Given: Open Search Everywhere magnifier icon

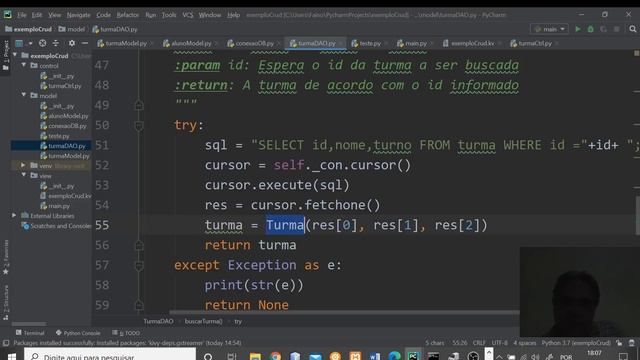Looking at the screenshot, I should 633,29.
